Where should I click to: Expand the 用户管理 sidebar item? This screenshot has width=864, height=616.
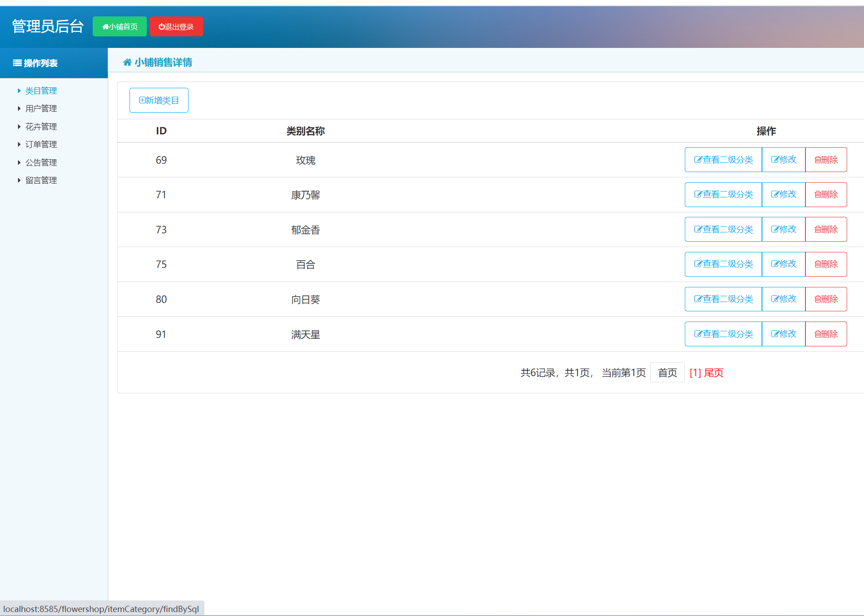click(41, 109)
